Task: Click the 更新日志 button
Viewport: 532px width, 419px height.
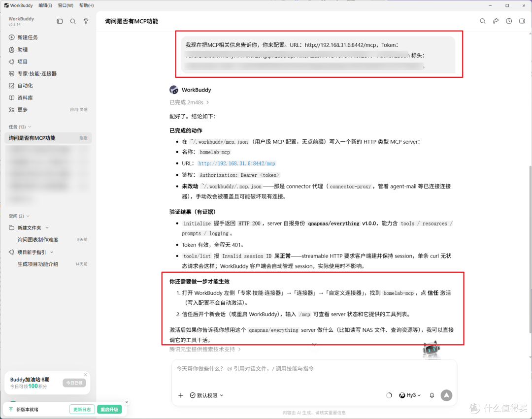Action: 82,410
